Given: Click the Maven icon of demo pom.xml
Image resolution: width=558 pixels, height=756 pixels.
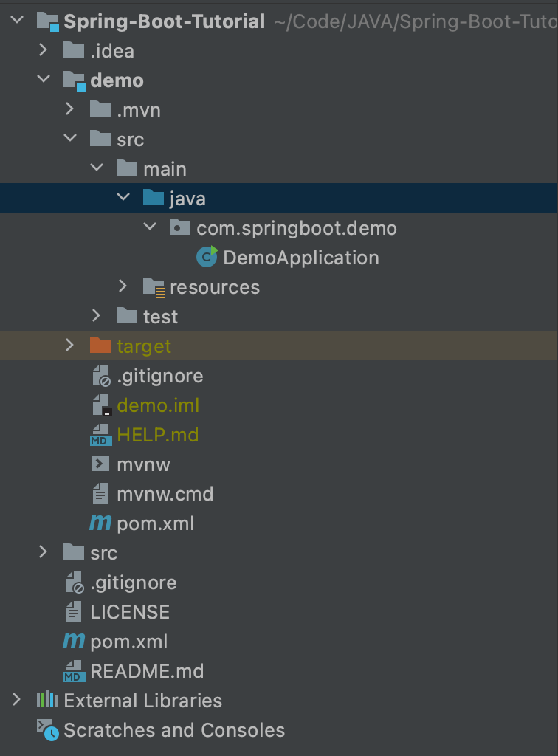Looking at the screenshot, I should (100, 523).
